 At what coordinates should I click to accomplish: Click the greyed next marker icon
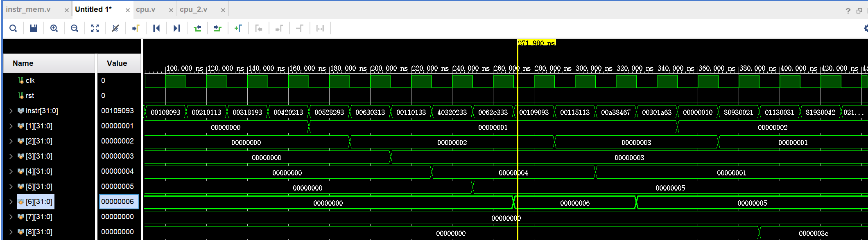(x=279, y=28)
